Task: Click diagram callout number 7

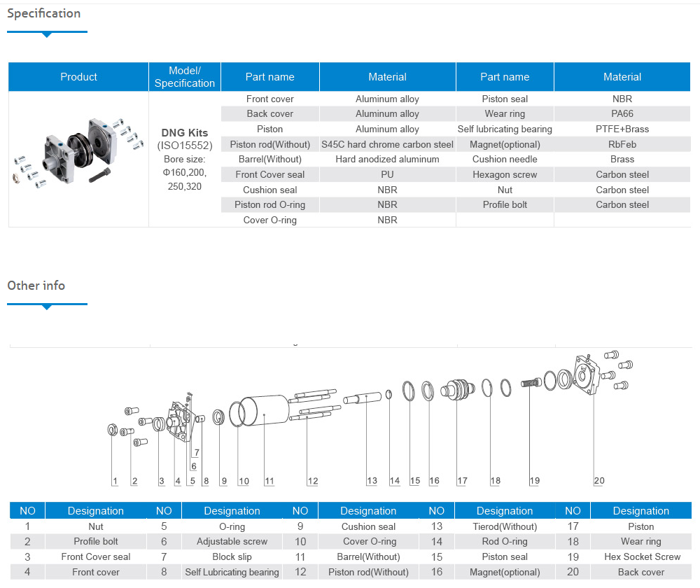Action: point(197,453)
